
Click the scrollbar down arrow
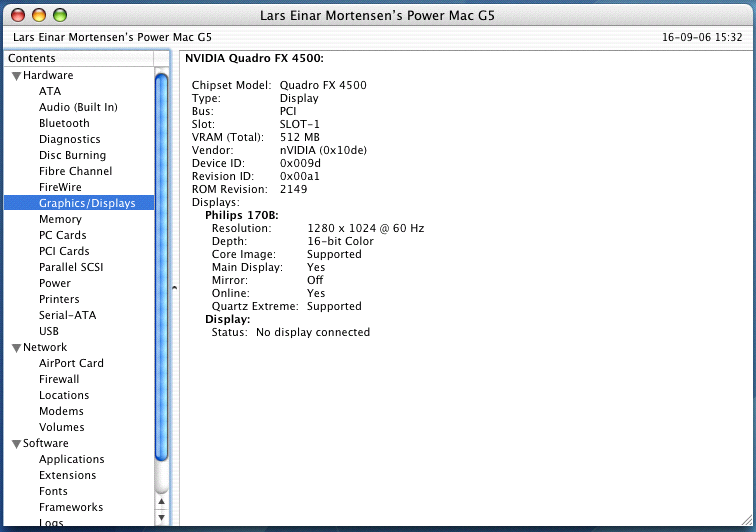(162, 518)
